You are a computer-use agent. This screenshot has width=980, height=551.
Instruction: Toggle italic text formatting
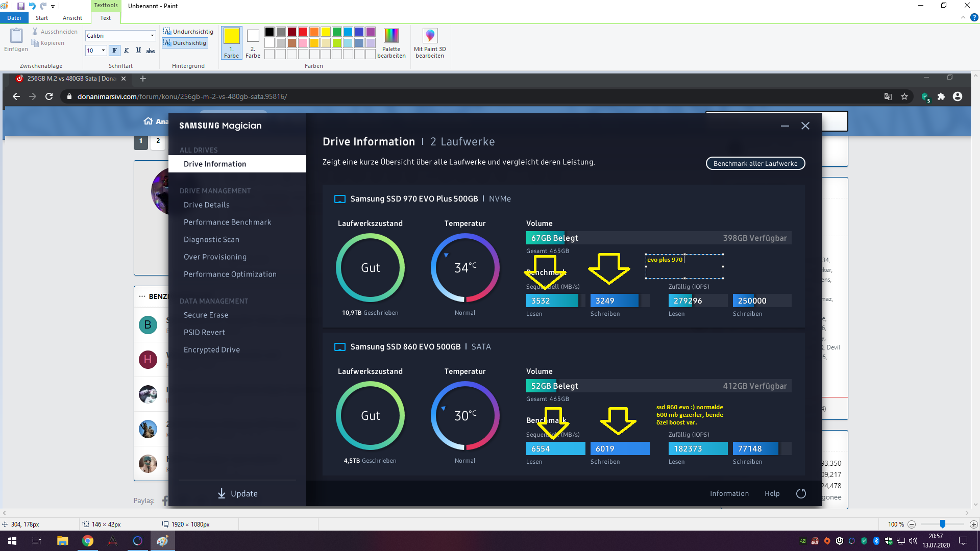pos(127,51)
